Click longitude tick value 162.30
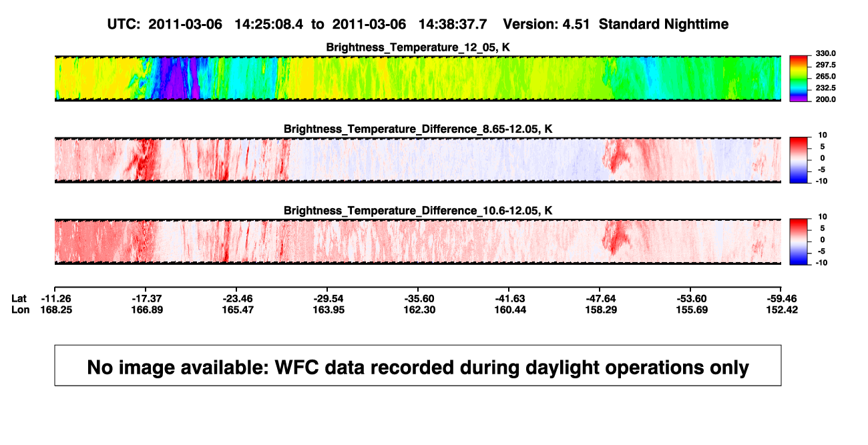Viewport: 868px width, 445px height. [419, 310]
